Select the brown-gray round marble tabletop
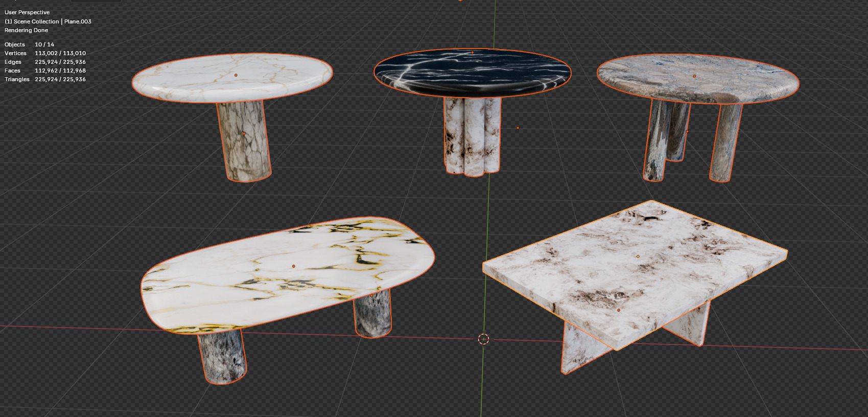Screen dimensions: 868x417 (x=697, y=79)
